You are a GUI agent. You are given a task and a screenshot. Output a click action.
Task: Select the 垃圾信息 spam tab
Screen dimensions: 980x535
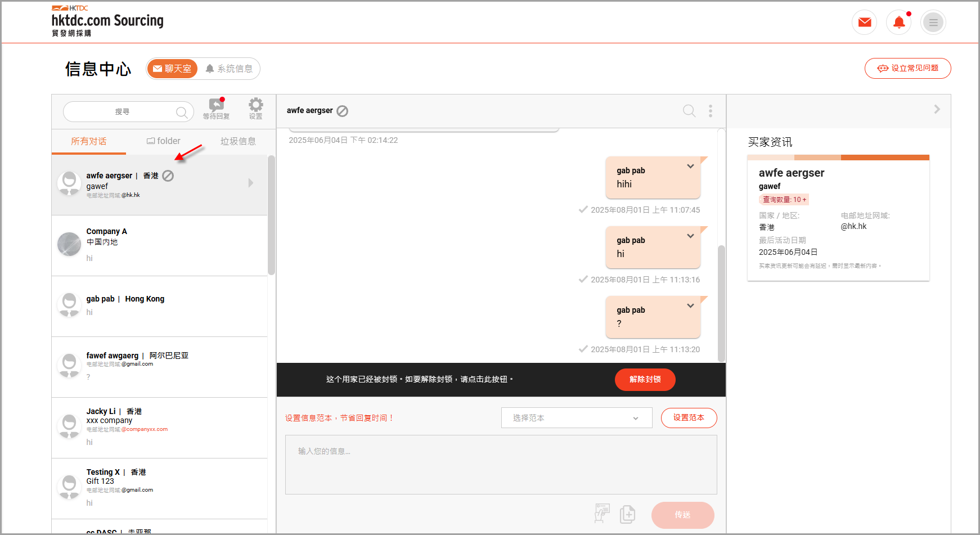(238, 141)
